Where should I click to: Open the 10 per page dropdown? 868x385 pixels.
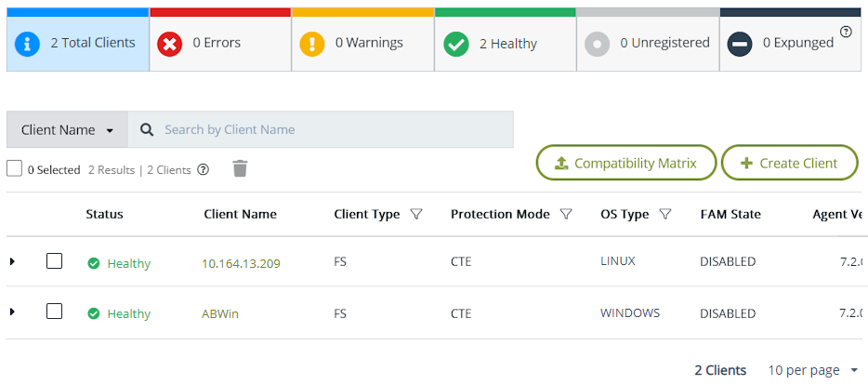[813, 370]
